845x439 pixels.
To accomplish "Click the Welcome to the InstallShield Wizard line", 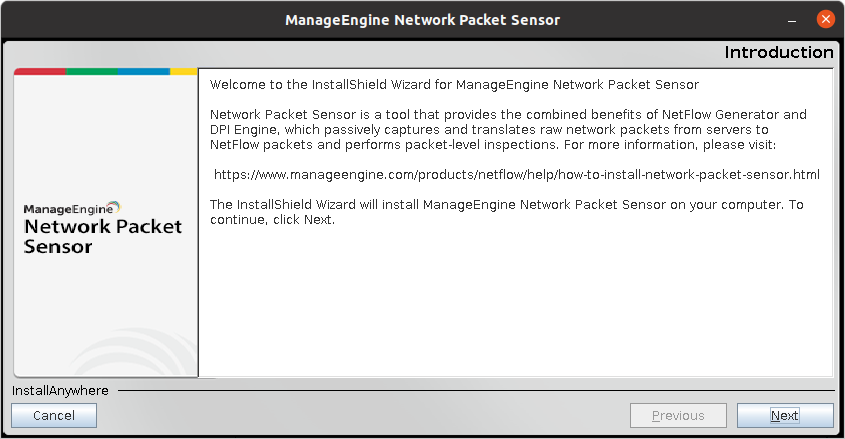I will pos(454,84).
